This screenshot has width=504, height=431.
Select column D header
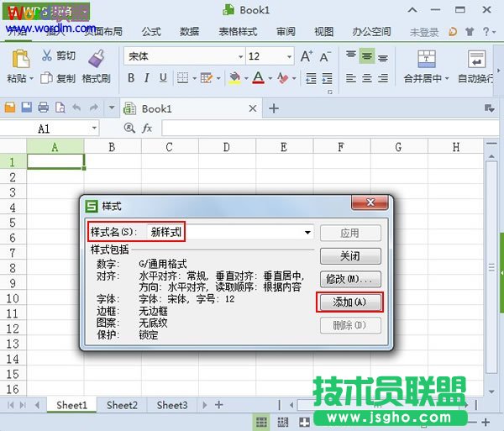(x=227, y=147)
